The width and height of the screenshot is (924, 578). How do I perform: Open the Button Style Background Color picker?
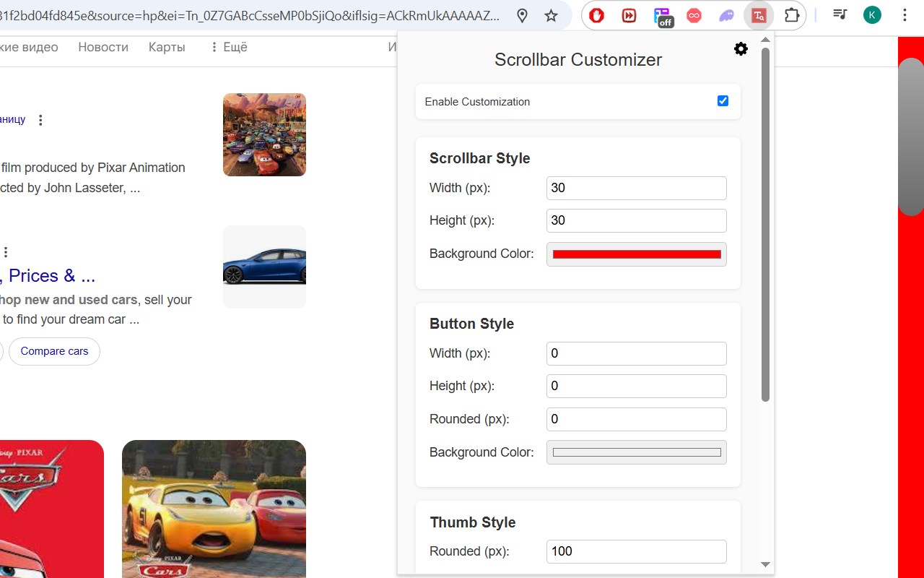click(x=636, y=452)
